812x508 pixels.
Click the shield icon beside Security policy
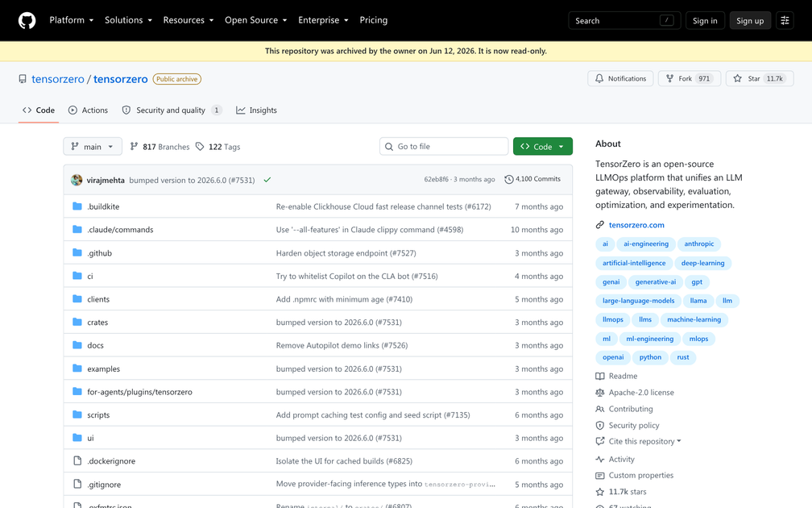pos(599,425)
